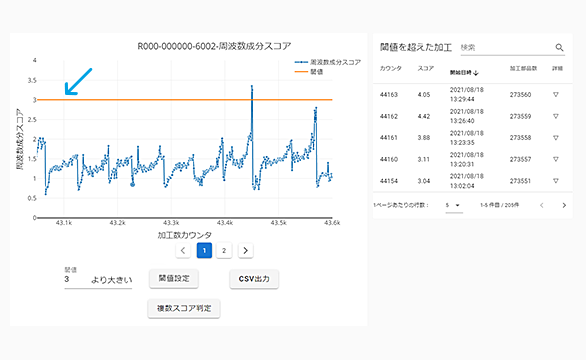The image size is (586, 360).
Task: Sort by スコア column header
Action: click(426, 68)
